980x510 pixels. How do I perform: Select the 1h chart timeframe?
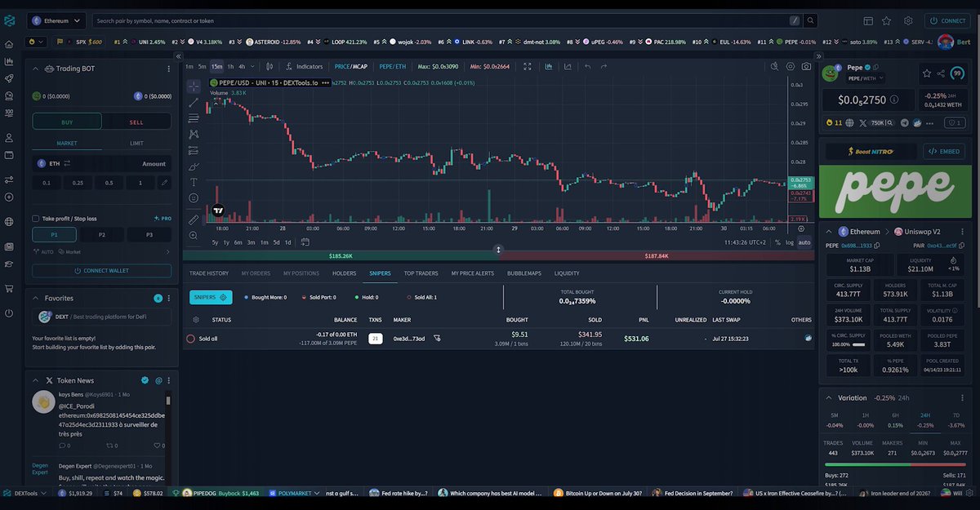(230, 66)
